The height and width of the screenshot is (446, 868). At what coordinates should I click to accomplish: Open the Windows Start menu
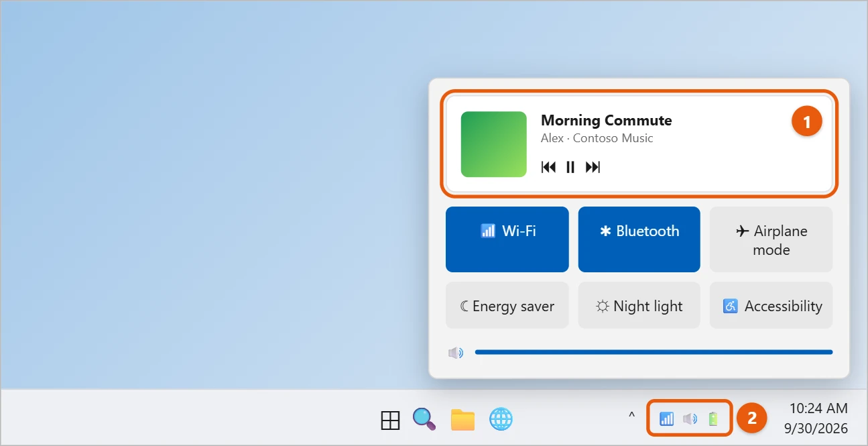point(390,420)
